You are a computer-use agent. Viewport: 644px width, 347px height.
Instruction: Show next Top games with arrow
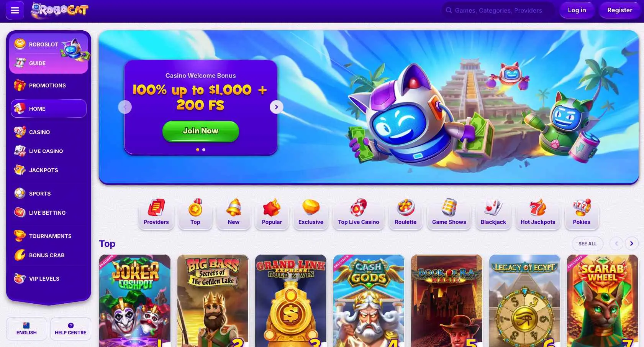pos(631,243)
